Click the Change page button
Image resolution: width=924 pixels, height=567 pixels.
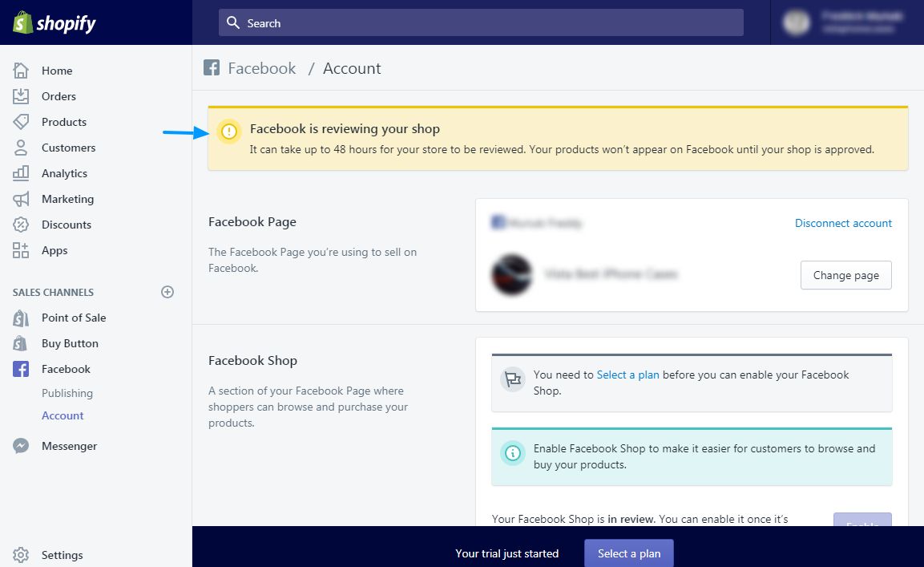coord(846,275)
